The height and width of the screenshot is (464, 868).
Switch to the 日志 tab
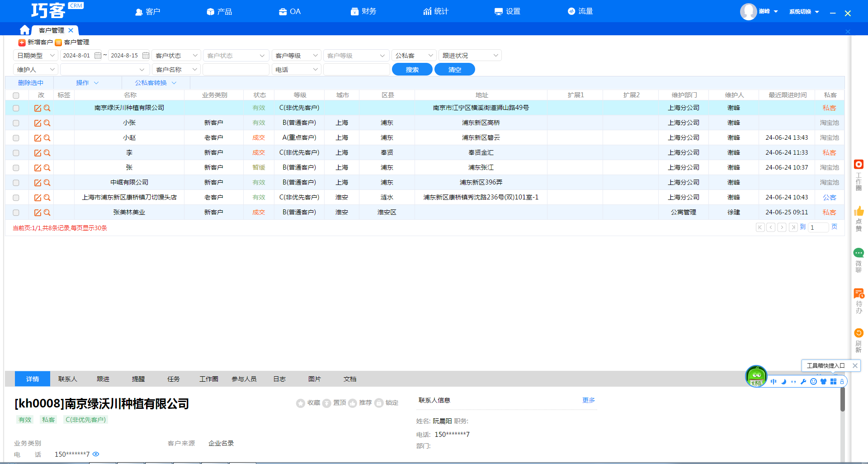[279, 379]
